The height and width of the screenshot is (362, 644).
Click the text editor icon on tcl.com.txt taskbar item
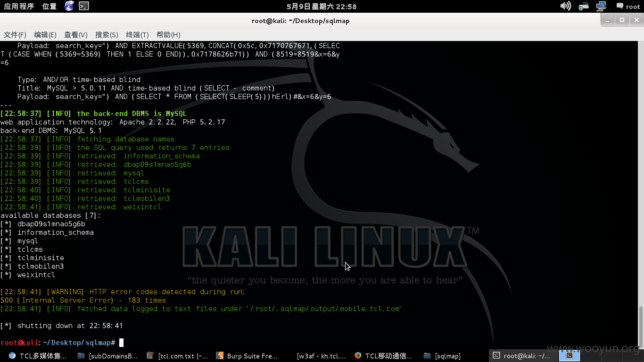pyautogui.click(x=150, y=356)
